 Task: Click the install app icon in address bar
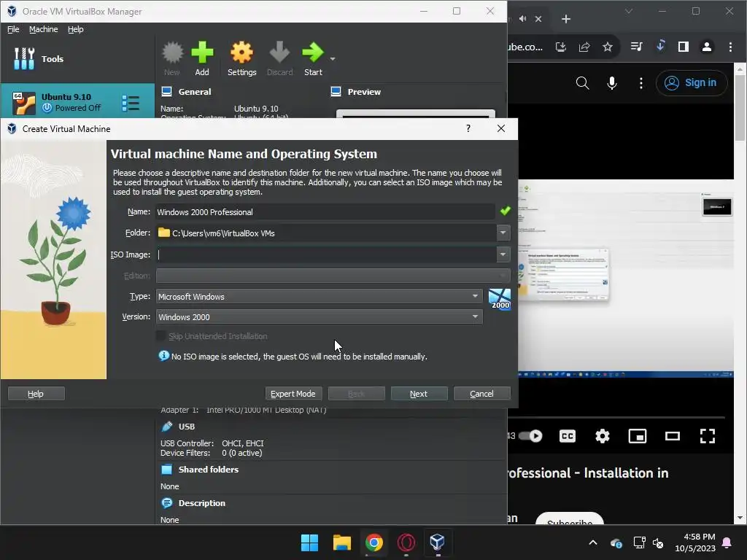561,47
